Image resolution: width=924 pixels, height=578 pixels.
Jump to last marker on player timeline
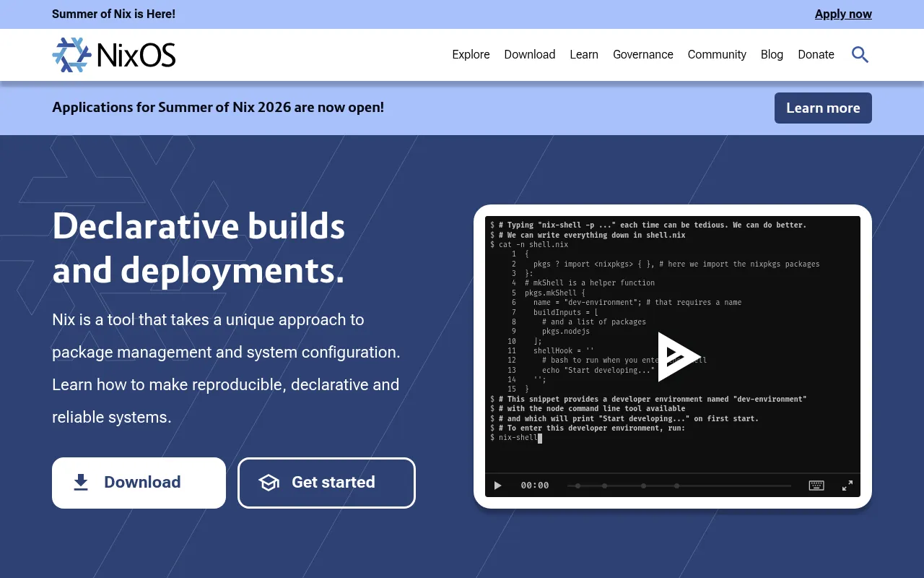(x=676, y=486)
